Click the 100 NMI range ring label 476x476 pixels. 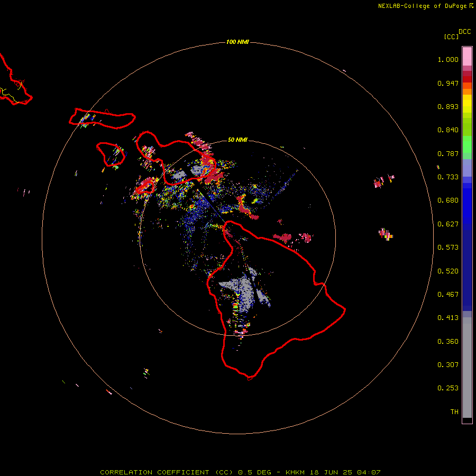coord(237,42)
